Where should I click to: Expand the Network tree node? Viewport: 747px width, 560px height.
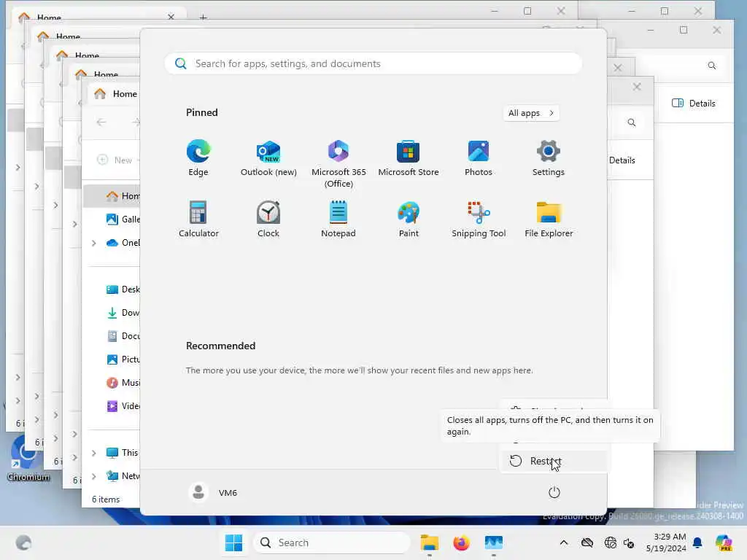(x=94, y=476)
